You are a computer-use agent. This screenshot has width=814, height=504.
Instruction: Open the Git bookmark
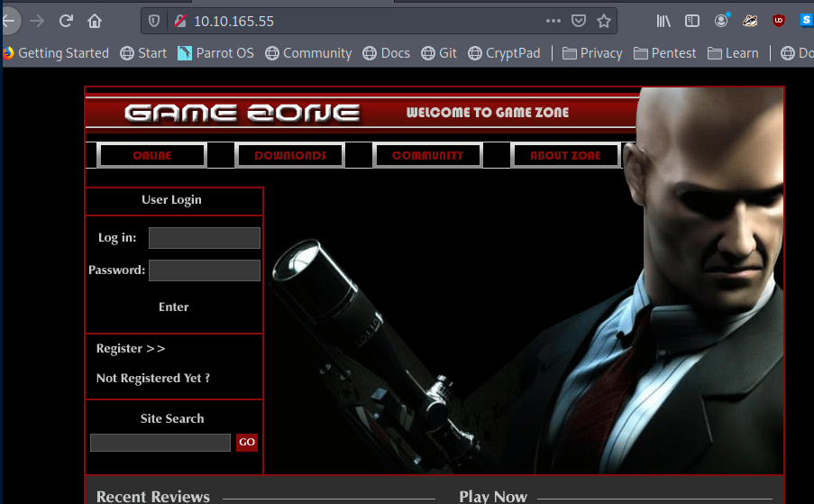click(439, 53)
